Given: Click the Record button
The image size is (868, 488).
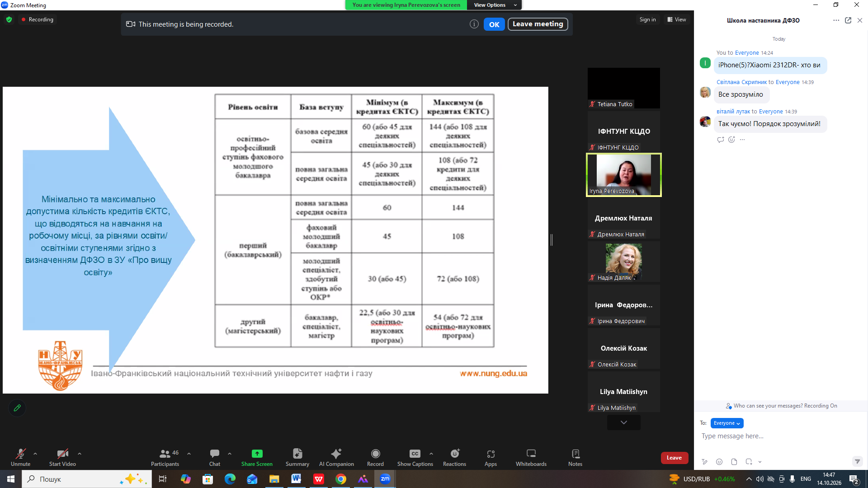Looking at the screenshot, I should pyautogui.click(x=375, y=457).
